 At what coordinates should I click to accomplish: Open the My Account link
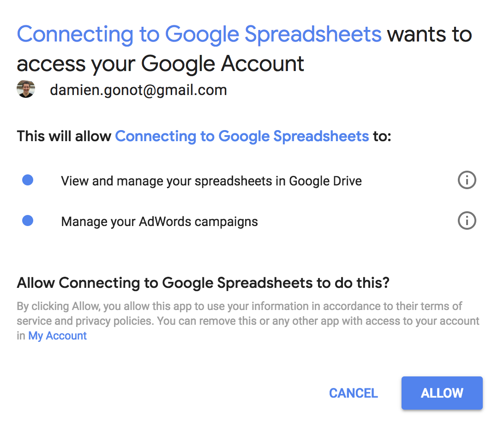[x=58, y=336]
